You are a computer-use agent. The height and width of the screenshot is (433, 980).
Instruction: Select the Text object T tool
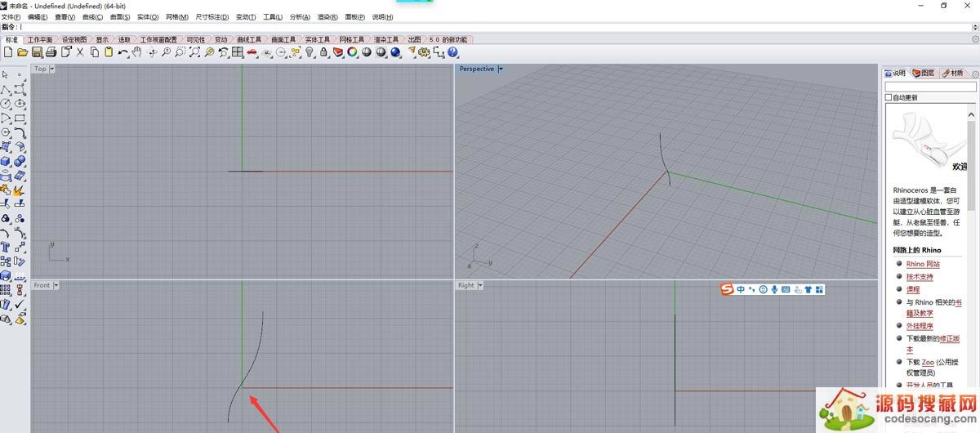pyautogui.click(x=6, y=247)
